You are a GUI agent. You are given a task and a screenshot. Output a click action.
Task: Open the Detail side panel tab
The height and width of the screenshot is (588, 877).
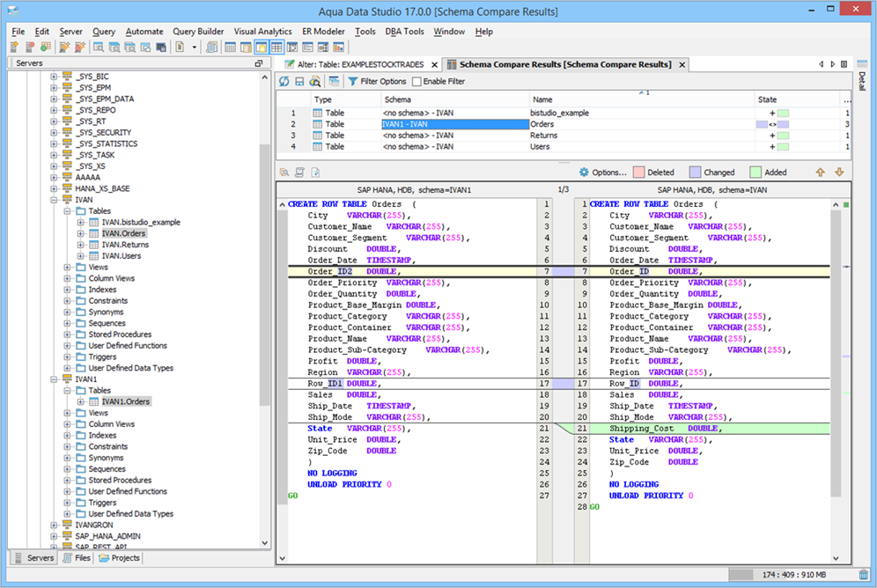click(862, 74)
